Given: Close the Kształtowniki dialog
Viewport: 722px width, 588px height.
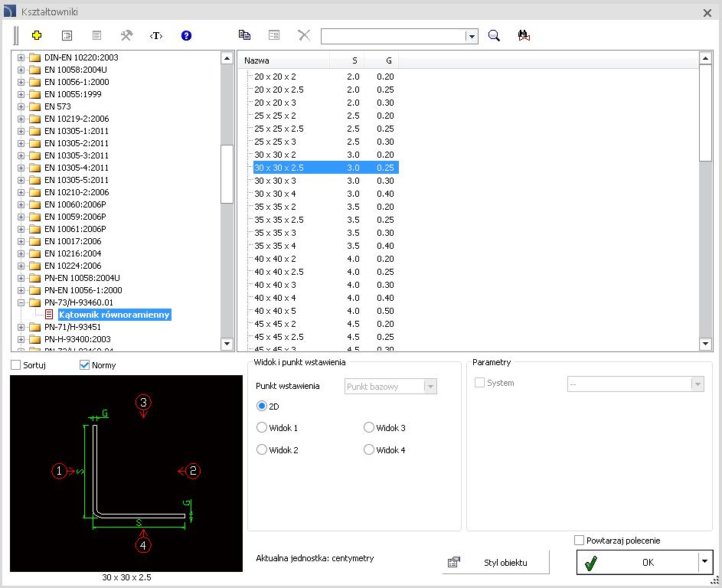Looking at the screenshot, I should point(707,12).
